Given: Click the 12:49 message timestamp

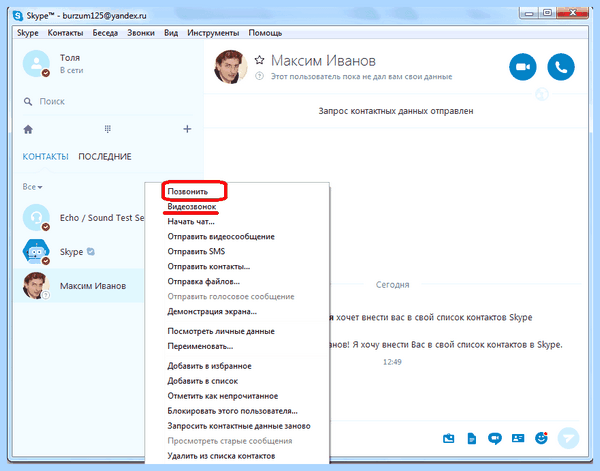Looking at the screenshot, I should [392, 362].
